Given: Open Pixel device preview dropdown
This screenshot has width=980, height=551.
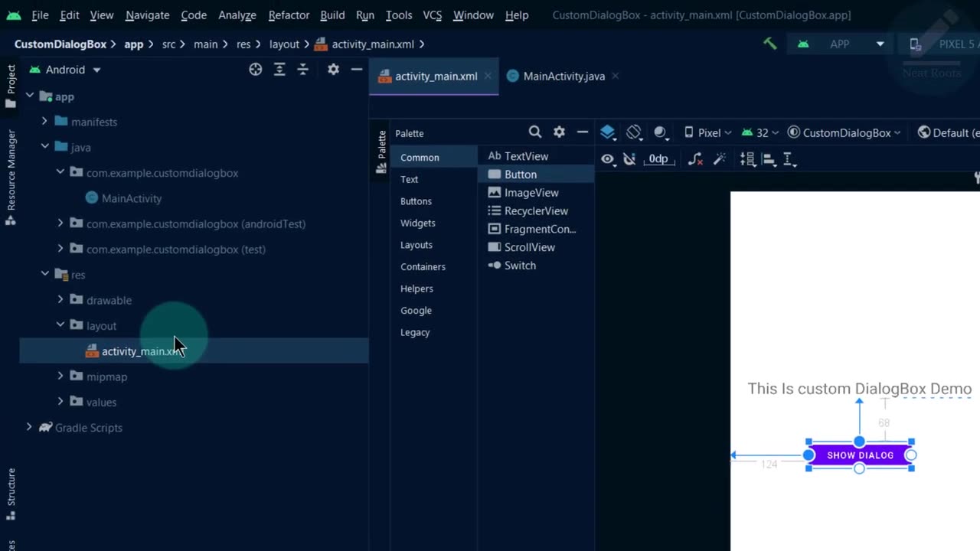Looking at the screenshot, I should (708, 132).
